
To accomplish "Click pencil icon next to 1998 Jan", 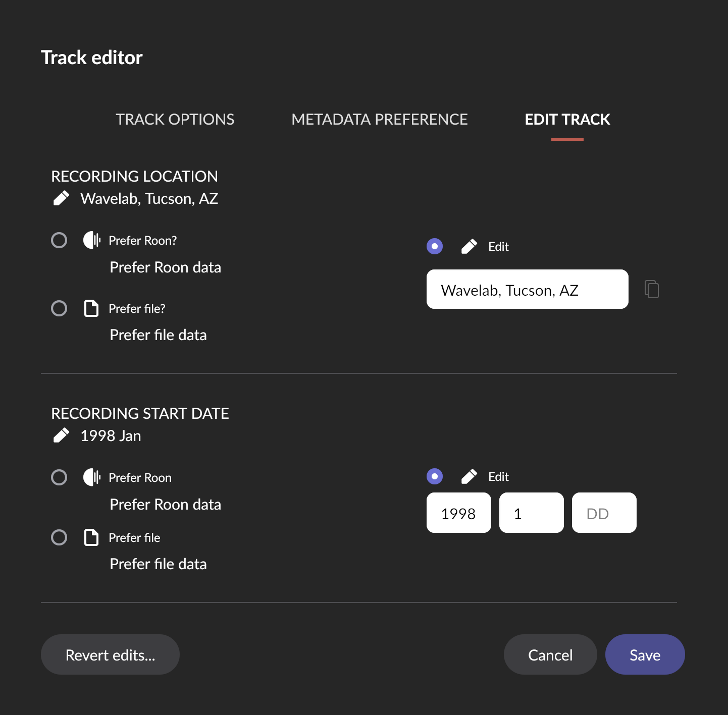I will pyautogui.click(x=61, y=435).
